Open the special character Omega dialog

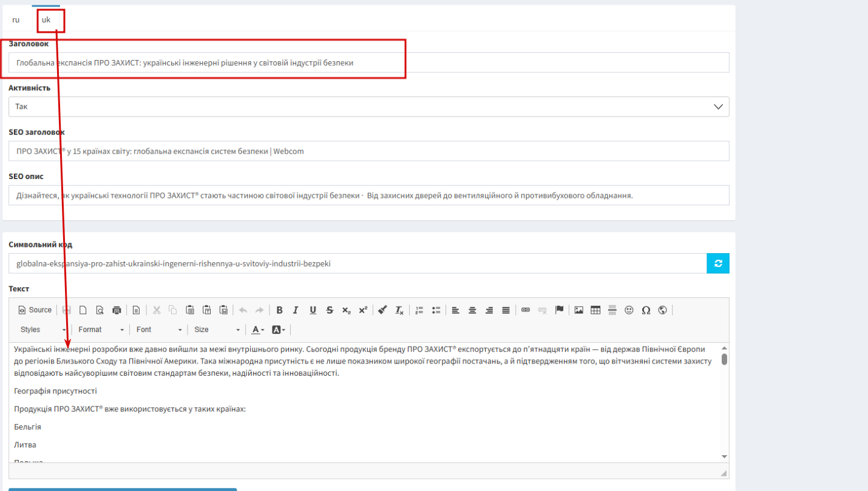(x=646, y=310)
